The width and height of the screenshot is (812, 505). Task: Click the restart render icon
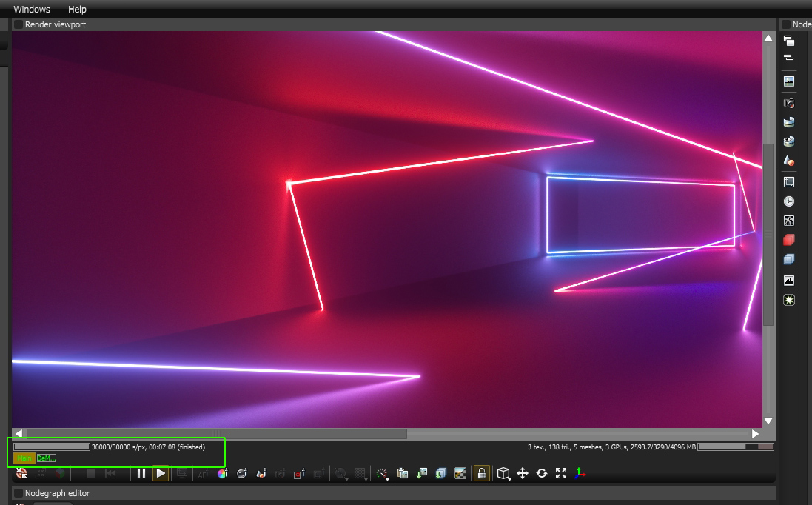click(x=110, y=473)
